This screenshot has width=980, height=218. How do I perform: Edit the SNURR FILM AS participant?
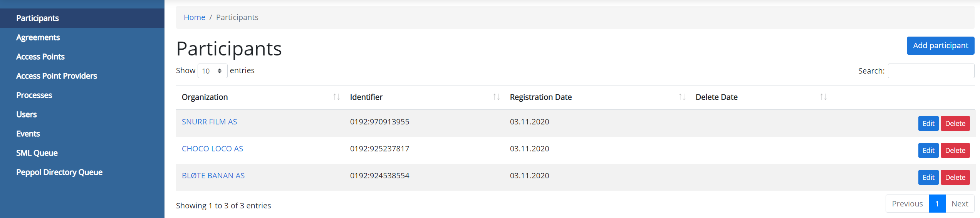coord(928,124)
